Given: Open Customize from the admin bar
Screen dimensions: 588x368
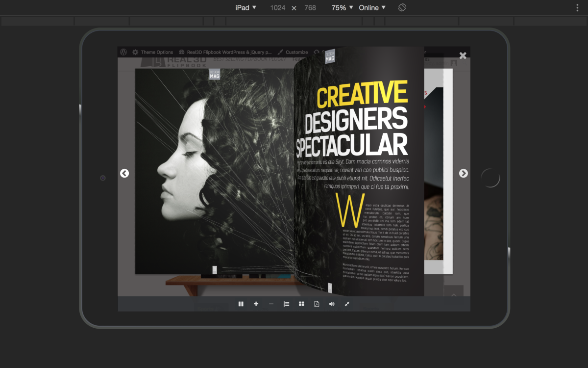Looking at the screenshot, I should click(x=298, y=52).
